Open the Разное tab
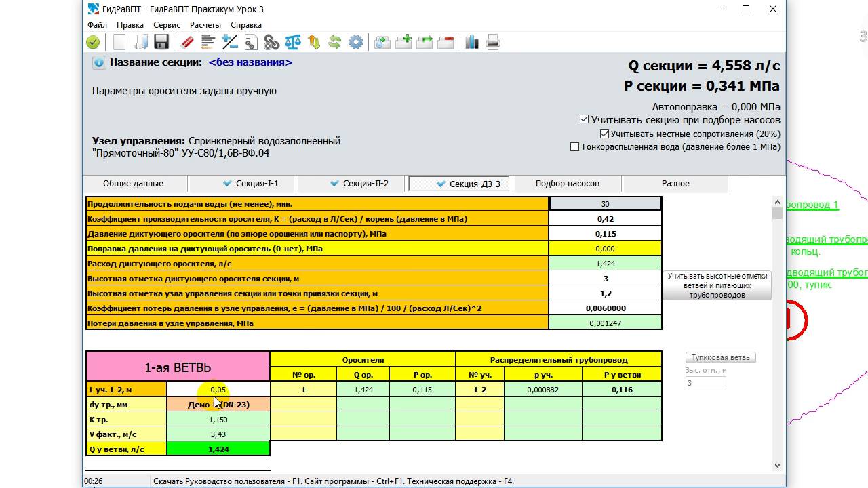The width and height of the screenshot is (868, 488). [675, 184]
